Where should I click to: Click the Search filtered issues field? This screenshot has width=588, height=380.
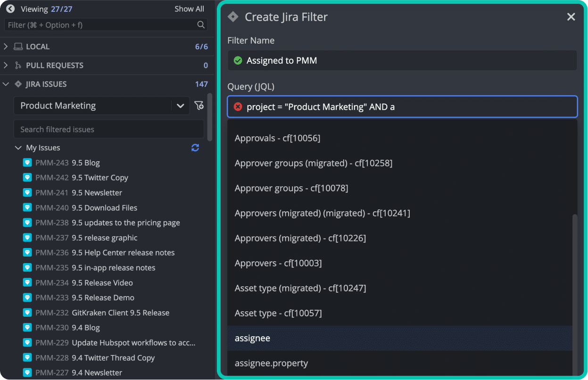pos(108,129)
